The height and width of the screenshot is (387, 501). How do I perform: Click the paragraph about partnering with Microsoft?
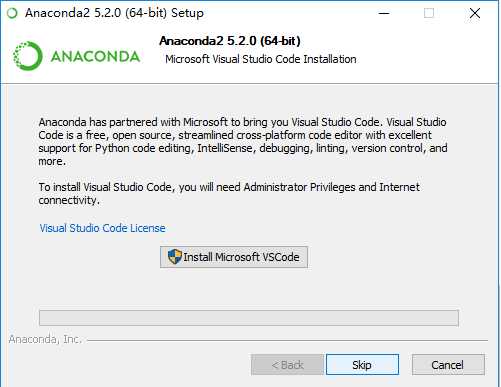243,141
